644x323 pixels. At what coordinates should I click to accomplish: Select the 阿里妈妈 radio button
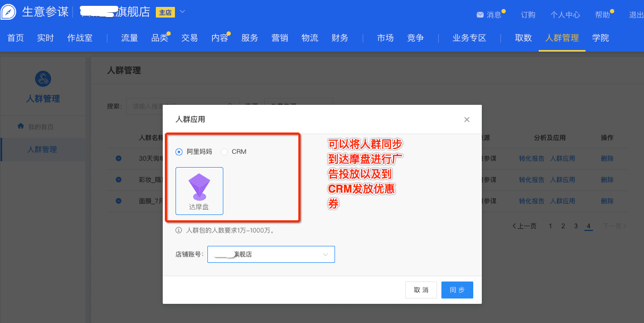179,152
